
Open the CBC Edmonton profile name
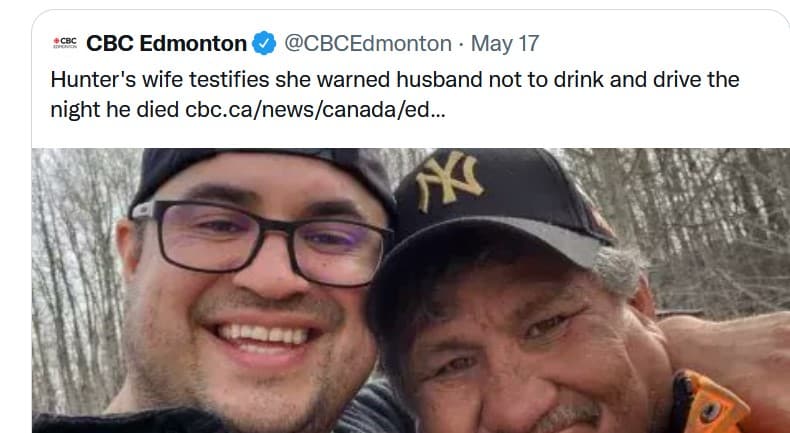166,44
